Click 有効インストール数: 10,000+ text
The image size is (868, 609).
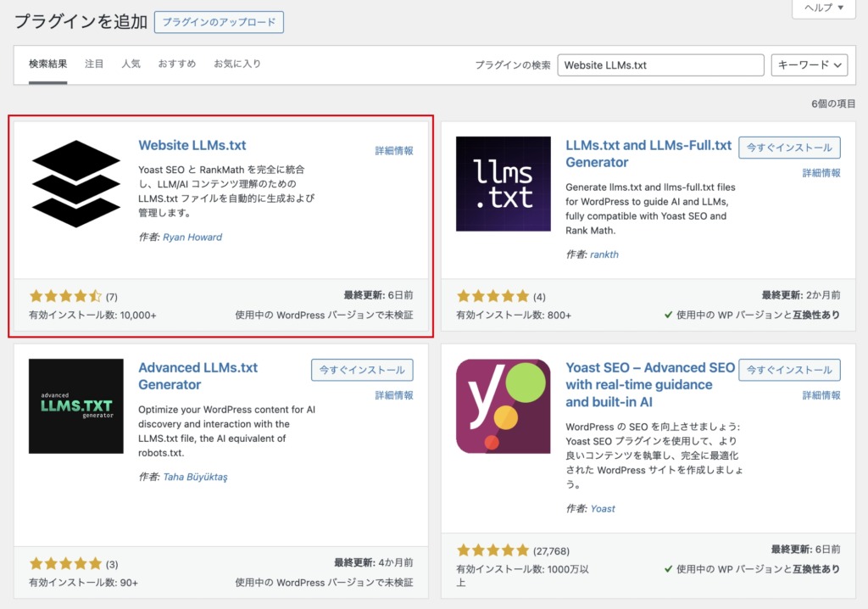click(92, 315)
